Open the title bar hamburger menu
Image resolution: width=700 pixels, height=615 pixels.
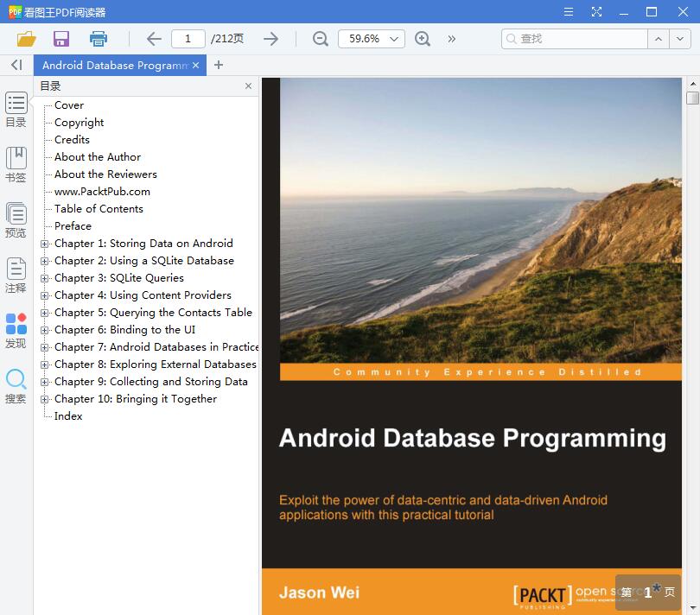pos(569,11)
